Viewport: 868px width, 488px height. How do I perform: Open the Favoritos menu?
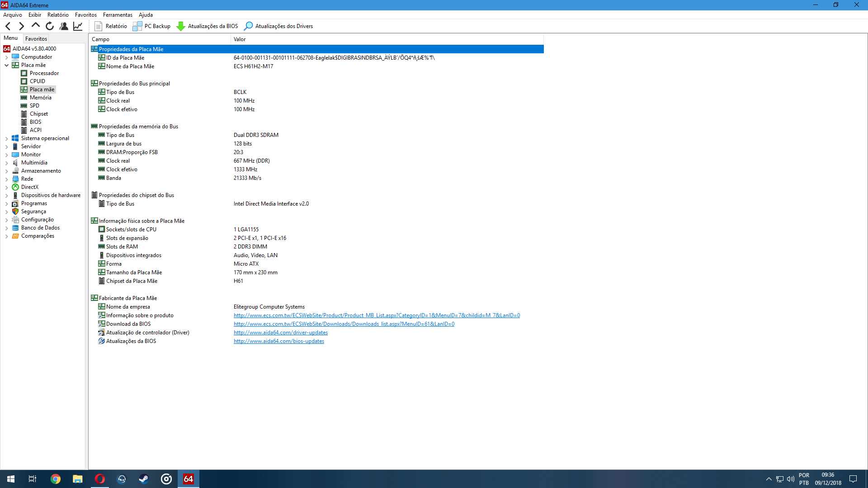pos(86,15)
